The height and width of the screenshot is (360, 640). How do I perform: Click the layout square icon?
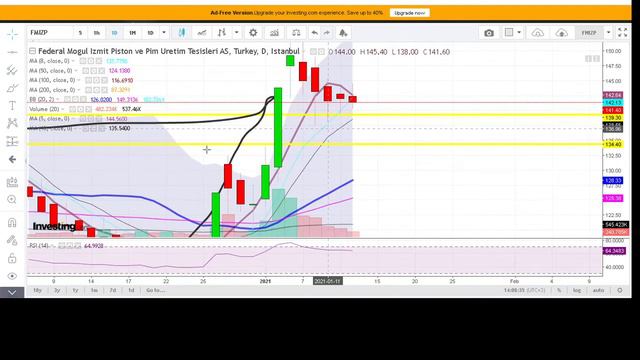pos(509,32)
